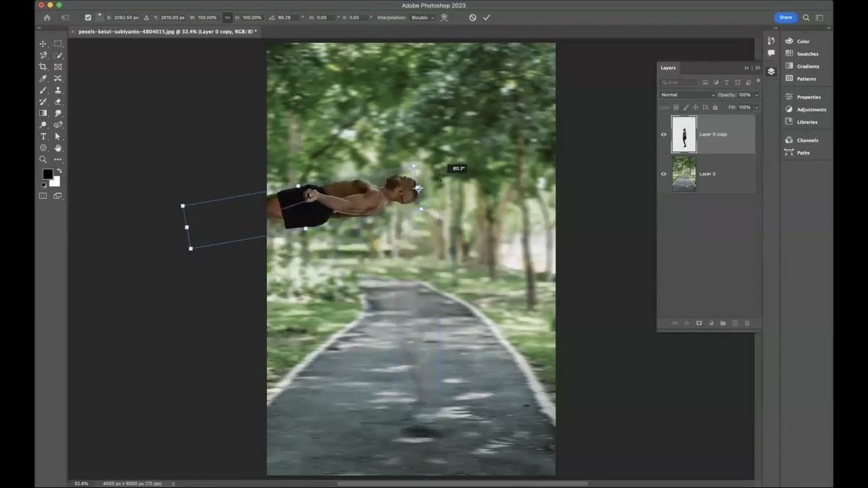The width and height of the screenshot is (868, 488).
Task: Toggle the reference point checkbox
Action: 87,18
